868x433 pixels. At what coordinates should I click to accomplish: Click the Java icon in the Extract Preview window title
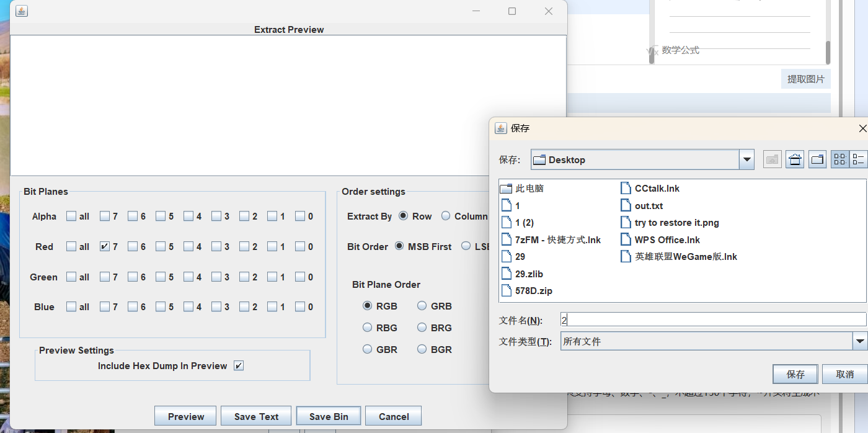21,11
